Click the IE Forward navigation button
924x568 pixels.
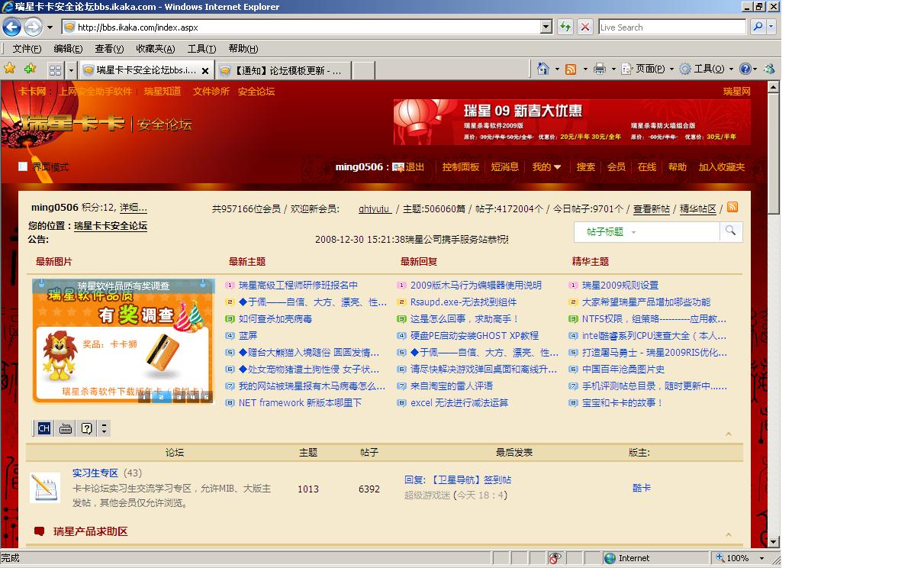33,27
